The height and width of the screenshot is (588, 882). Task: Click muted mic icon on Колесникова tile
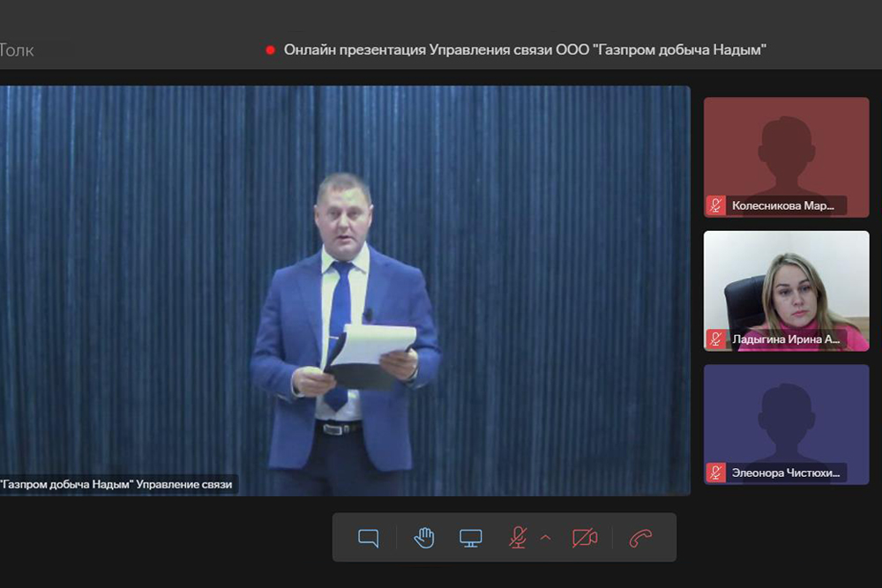click(x=715, y=206)
